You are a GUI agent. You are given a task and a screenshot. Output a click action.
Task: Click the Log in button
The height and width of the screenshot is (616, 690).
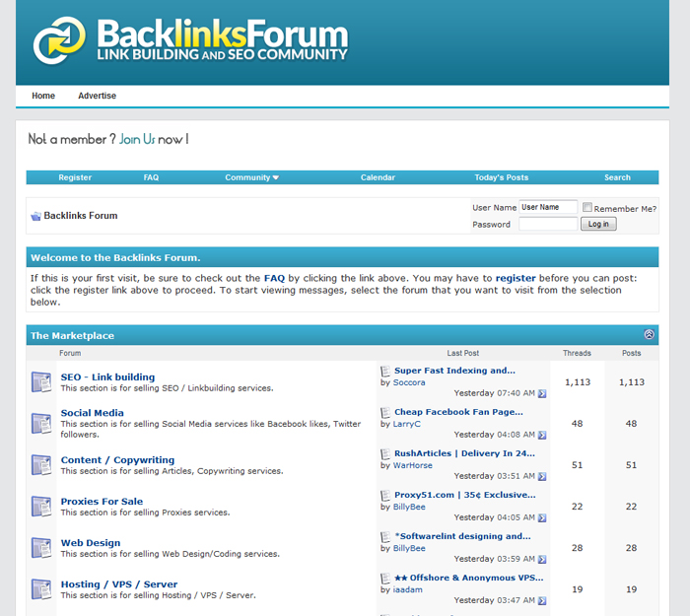point(598,224)
